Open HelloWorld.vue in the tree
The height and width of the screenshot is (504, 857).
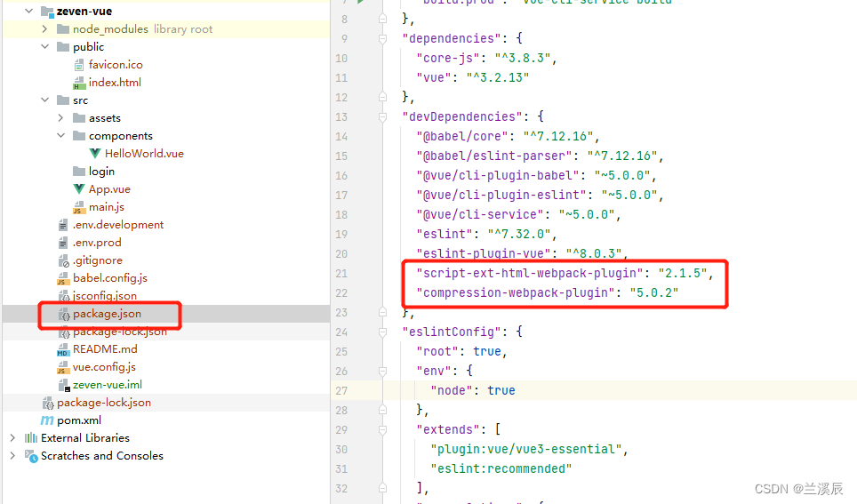(144, 154)
